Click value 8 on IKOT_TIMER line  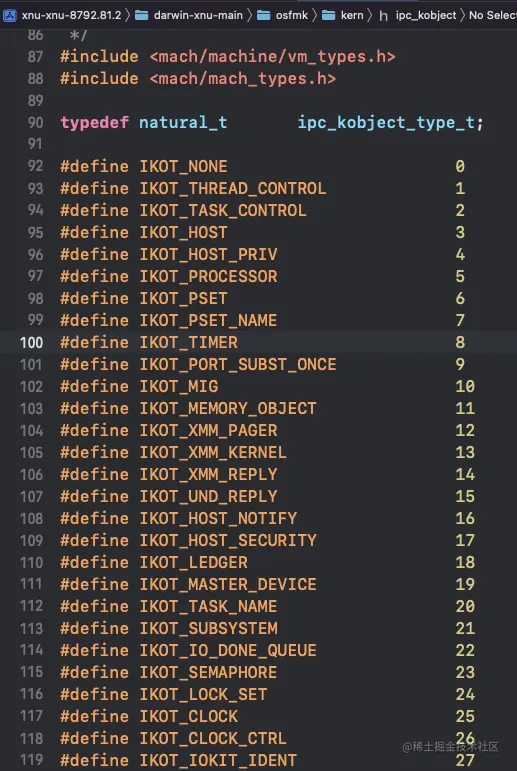(x=460, y=342)
